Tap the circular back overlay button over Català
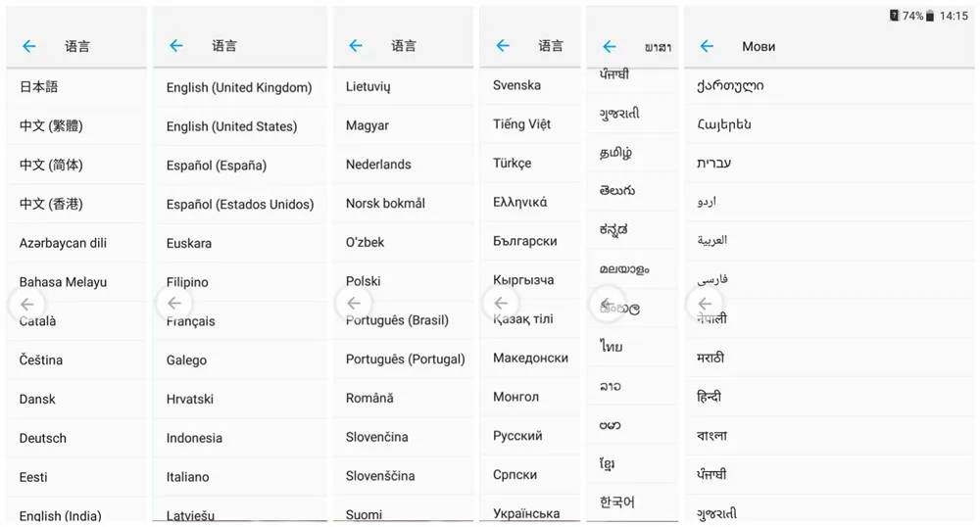 26,304
